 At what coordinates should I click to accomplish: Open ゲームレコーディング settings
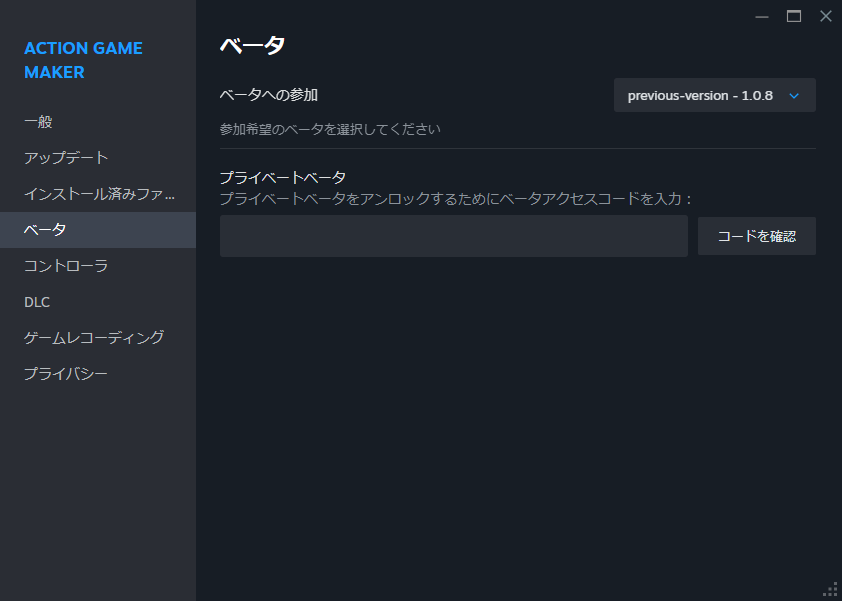(x=98, y=338)
